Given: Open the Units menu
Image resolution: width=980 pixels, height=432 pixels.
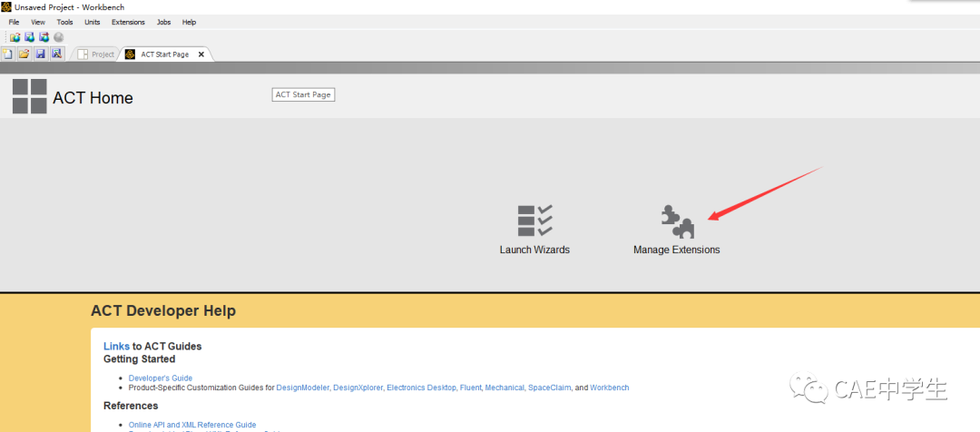Looking at the screenshot, I should point(93,22).
